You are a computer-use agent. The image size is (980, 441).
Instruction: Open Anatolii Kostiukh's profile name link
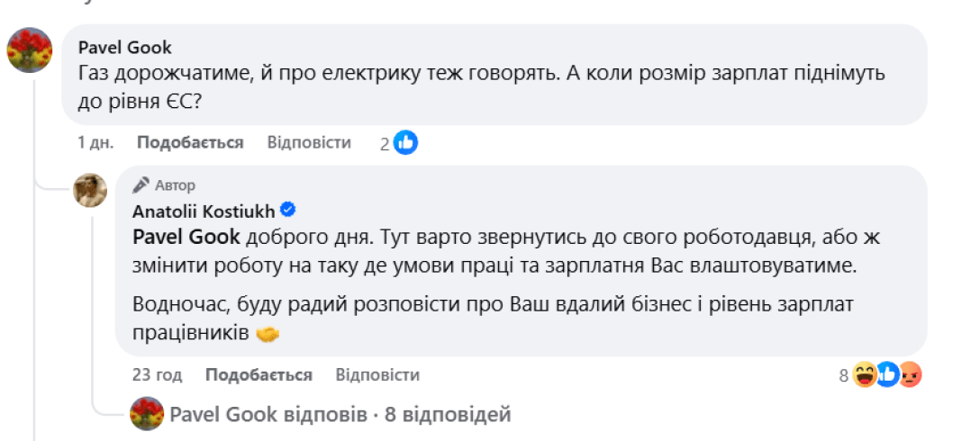point(204,211)
